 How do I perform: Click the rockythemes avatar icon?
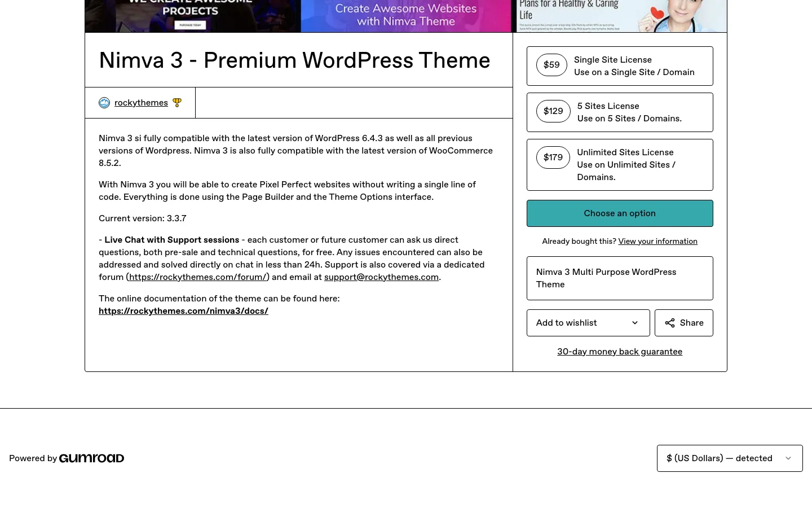pos(104,103)
